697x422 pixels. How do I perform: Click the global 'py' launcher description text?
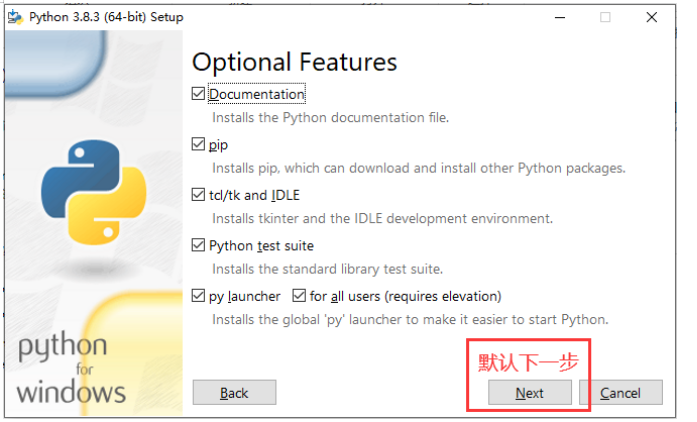coord(410,319)
